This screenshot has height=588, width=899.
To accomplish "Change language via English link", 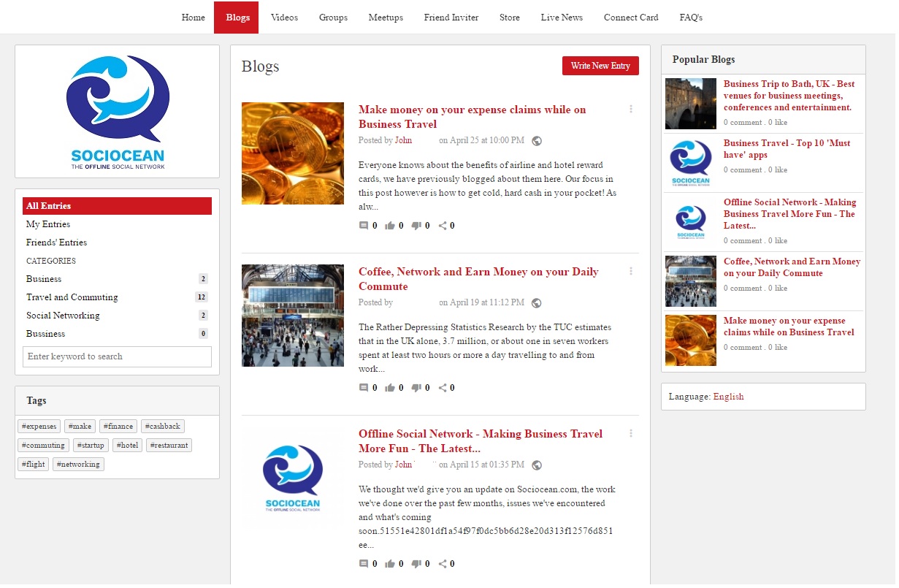I will pos(728,397).
